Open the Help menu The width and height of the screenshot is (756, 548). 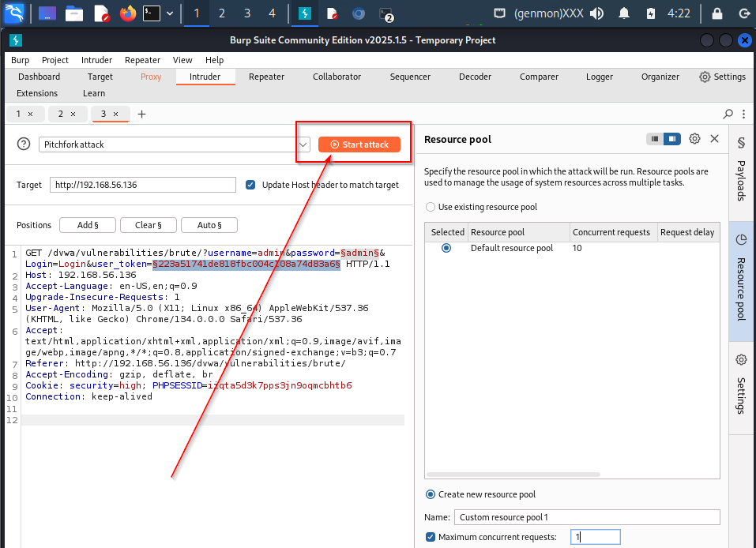pyautogui.click(x=215, y=60)
